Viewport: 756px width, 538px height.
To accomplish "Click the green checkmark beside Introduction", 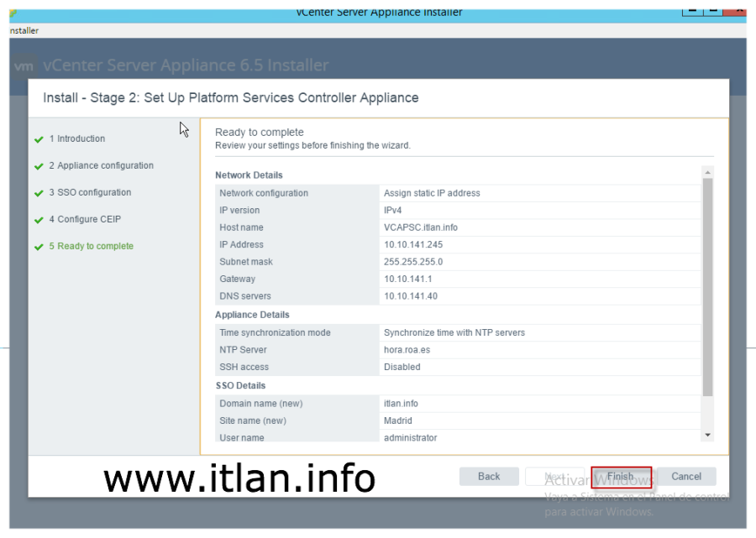I will (39, 139).
